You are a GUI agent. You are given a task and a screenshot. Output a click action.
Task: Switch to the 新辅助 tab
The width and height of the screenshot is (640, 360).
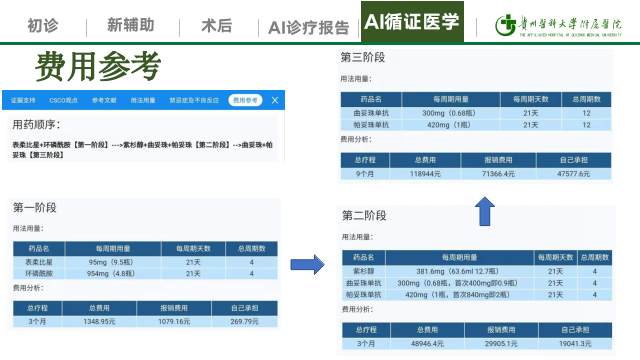click(x=131, y=25)
